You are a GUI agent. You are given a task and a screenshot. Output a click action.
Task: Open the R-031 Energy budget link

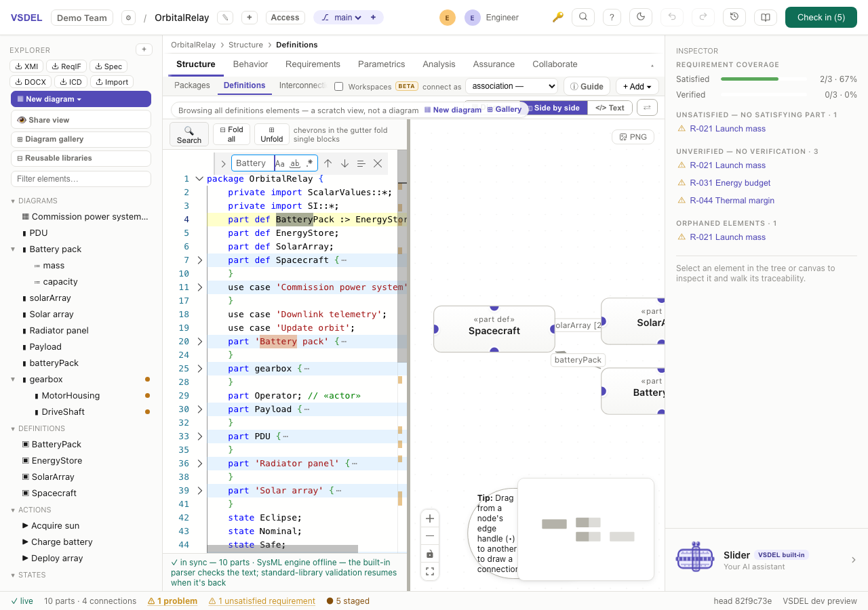pos(730,183)
